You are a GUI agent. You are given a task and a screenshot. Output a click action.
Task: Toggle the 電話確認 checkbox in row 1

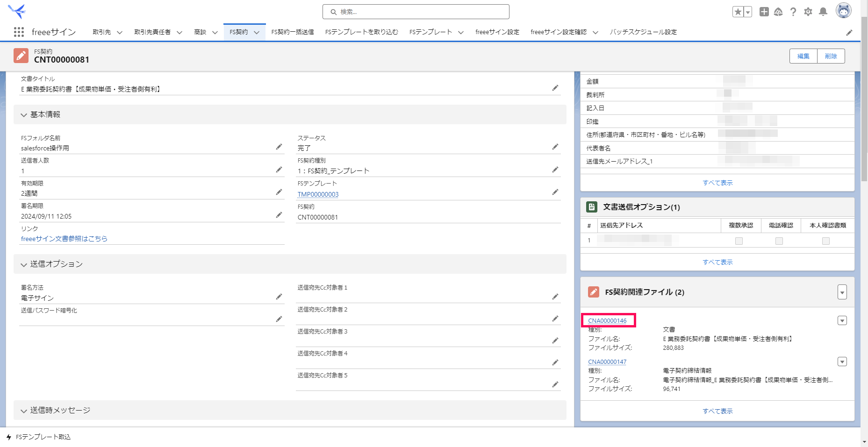click(779, 241)
